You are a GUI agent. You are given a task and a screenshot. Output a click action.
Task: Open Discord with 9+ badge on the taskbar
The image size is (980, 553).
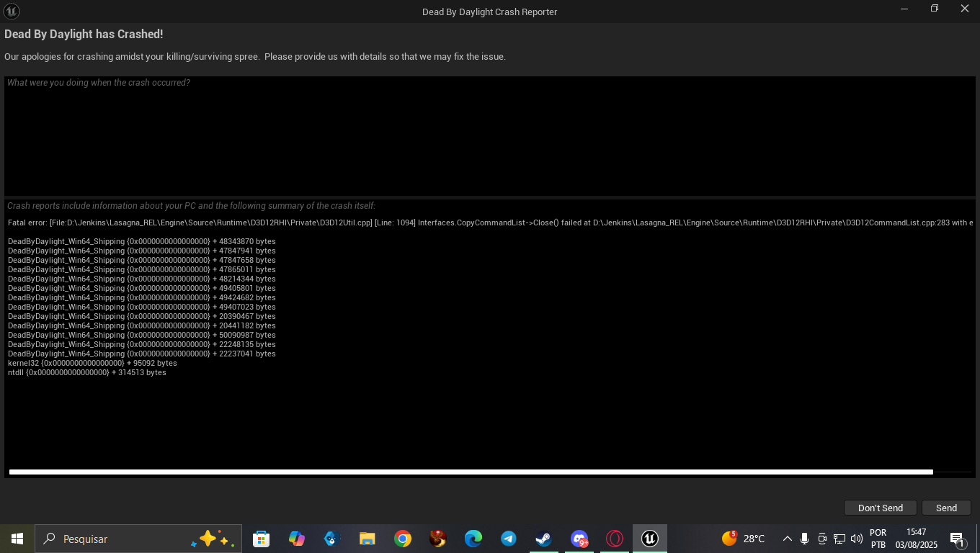point(579,539)
